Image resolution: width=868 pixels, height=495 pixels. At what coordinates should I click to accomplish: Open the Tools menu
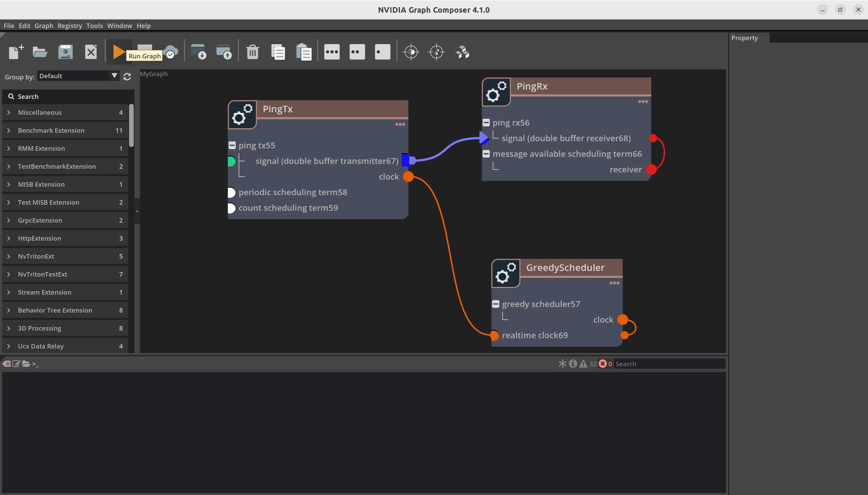click(x=94, y=25)
